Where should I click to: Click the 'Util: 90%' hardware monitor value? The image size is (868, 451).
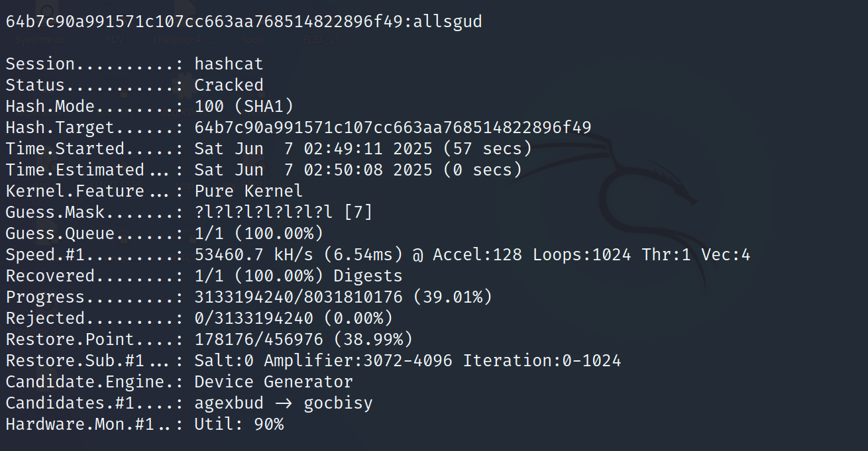tap(239, 425)
